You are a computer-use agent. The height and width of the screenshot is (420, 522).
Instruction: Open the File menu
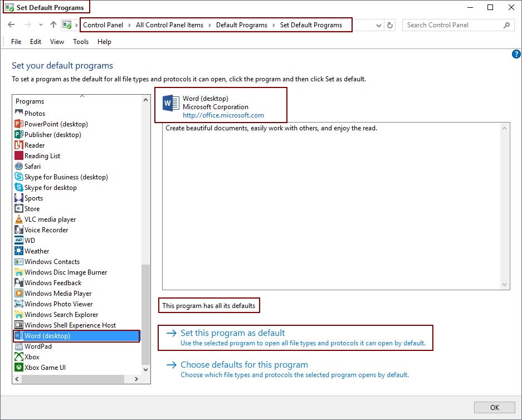pos(16,42)
